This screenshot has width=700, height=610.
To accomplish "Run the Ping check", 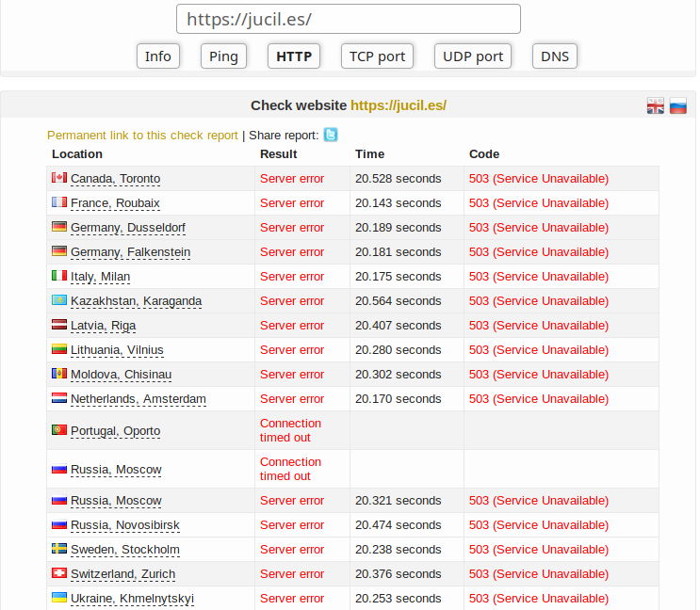I will (x=223, y=56).
